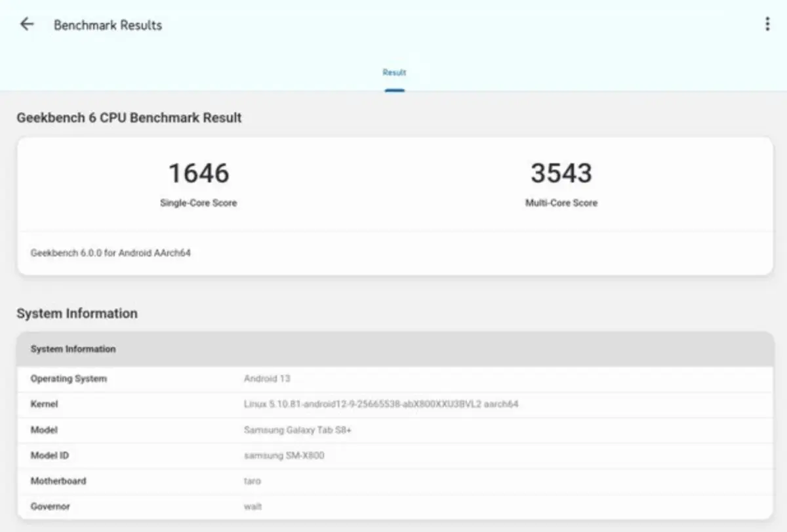Click the Multi-Core Score label

pyautogui.click(x=561, y=203)
